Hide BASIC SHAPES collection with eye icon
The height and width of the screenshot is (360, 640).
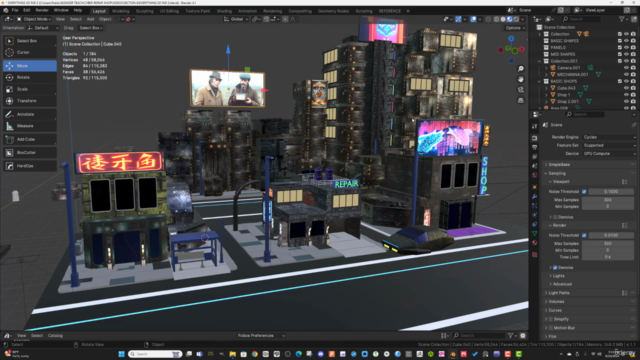click(x=627, y=41)
